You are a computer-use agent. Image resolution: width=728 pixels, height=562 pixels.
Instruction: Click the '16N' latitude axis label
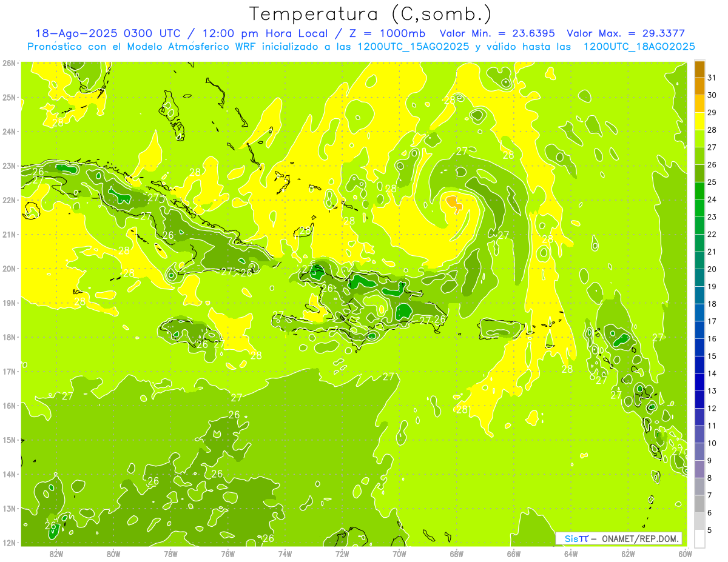coord(8,406)
